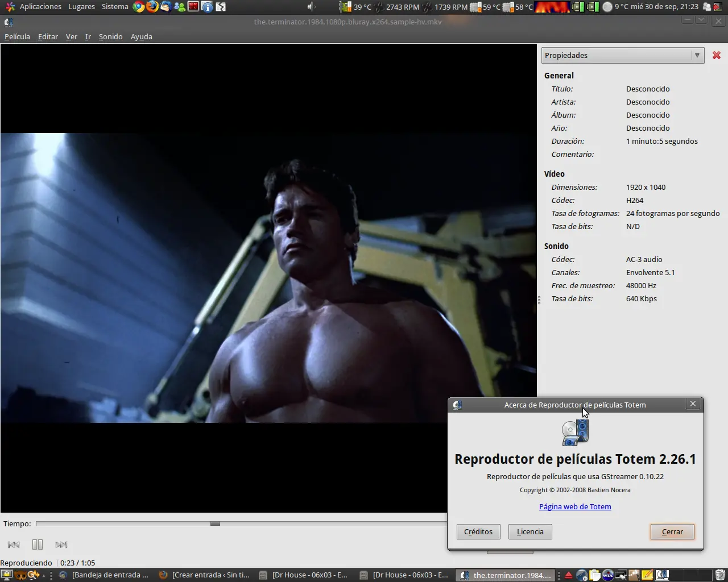Click the '24 fotogramas por segundo' value
This screenshot has height=582, width=728.
coord(673,213)
